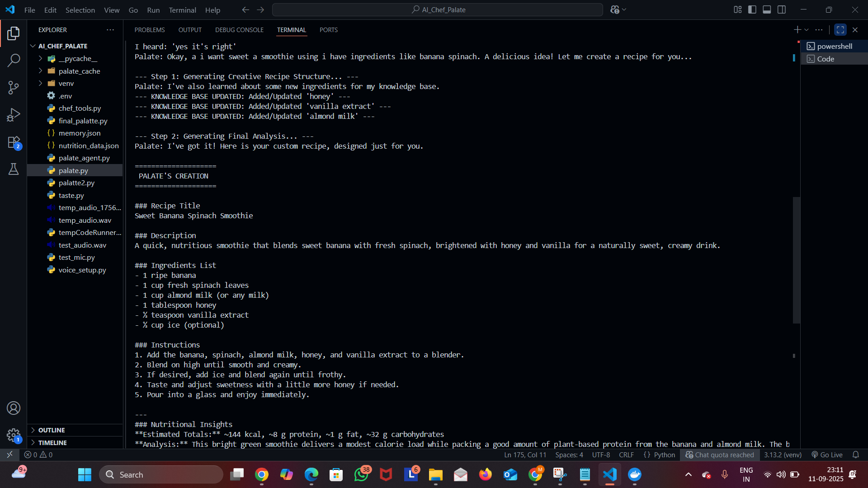Open the Testing flask view
The height and width of the screenshot is (488, 868).
pos(14,169)
